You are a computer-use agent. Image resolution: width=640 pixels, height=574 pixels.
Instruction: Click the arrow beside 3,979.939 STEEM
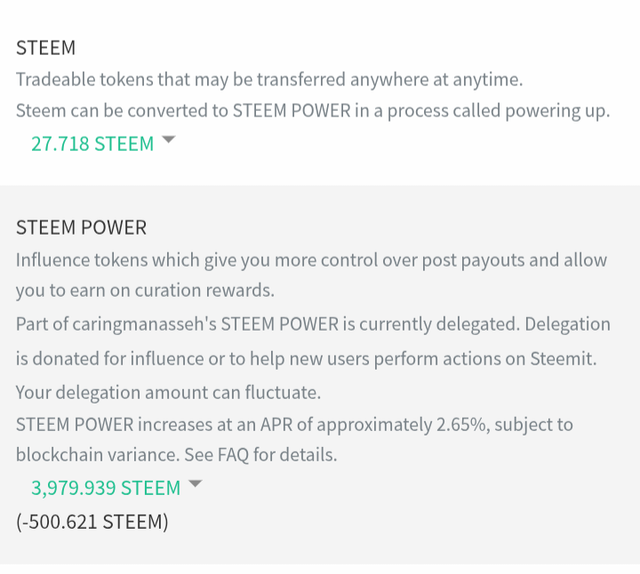(x=195, y=484)
